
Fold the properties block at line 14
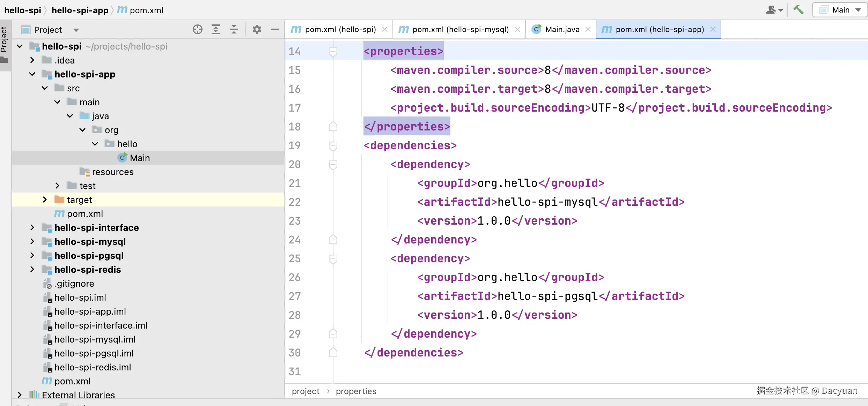(333, 52)
